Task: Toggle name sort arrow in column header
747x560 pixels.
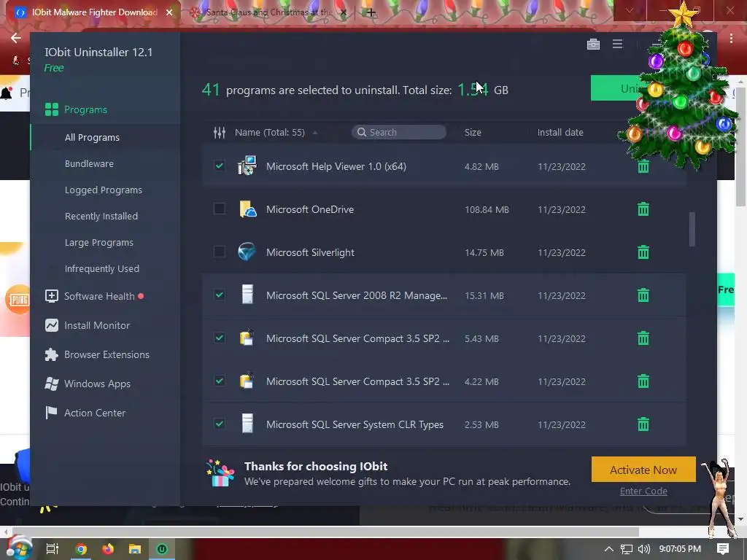Action: [x=315, y=133]
